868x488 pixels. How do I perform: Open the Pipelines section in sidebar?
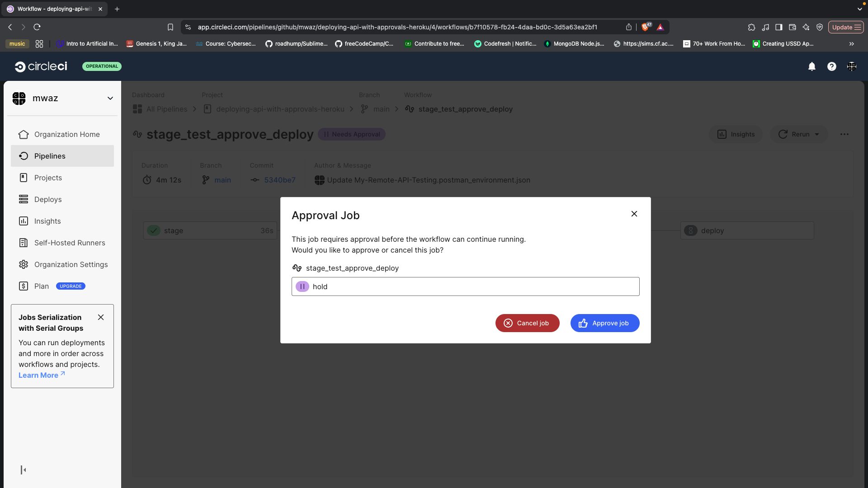(49, 156)
